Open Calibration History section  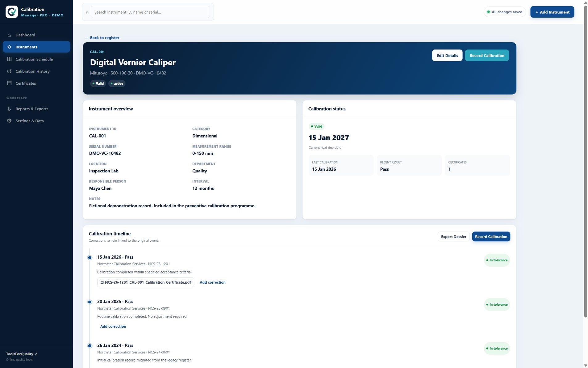coord(36,71)
